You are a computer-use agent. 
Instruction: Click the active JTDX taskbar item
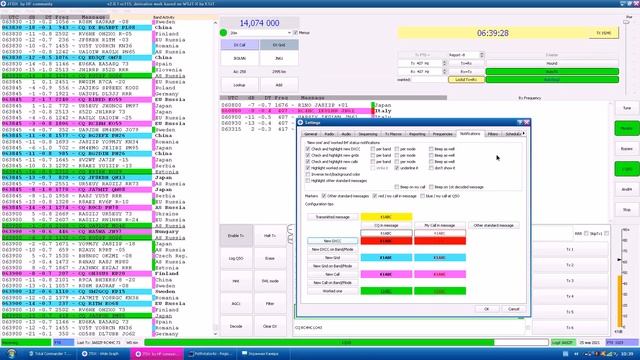[x=157, y=354]
